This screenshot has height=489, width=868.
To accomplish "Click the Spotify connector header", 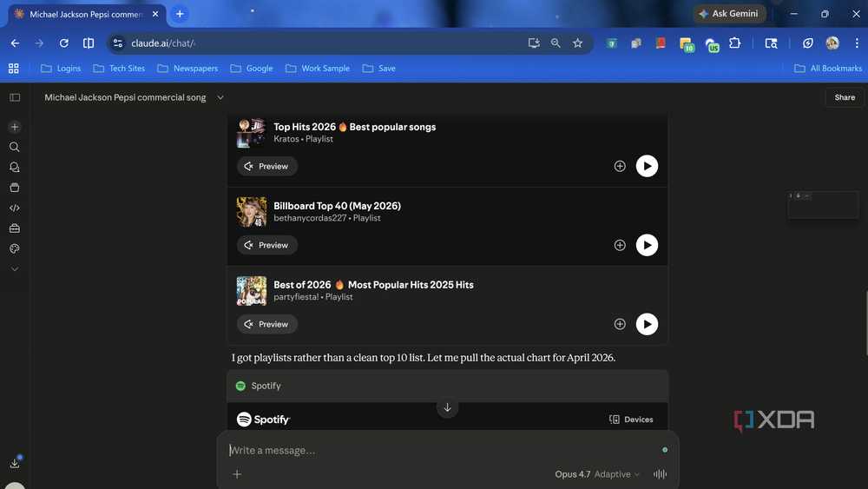I will pyautogui.click(x=447, y=386).
